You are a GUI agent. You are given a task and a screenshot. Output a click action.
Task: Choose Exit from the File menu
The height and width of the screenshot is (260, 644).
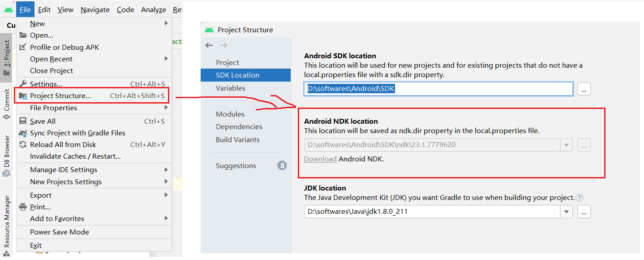[x=94, y=245]
